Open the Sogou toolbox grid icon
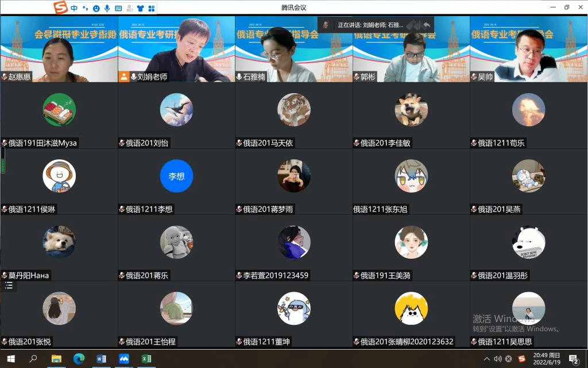 coord(151,9)
